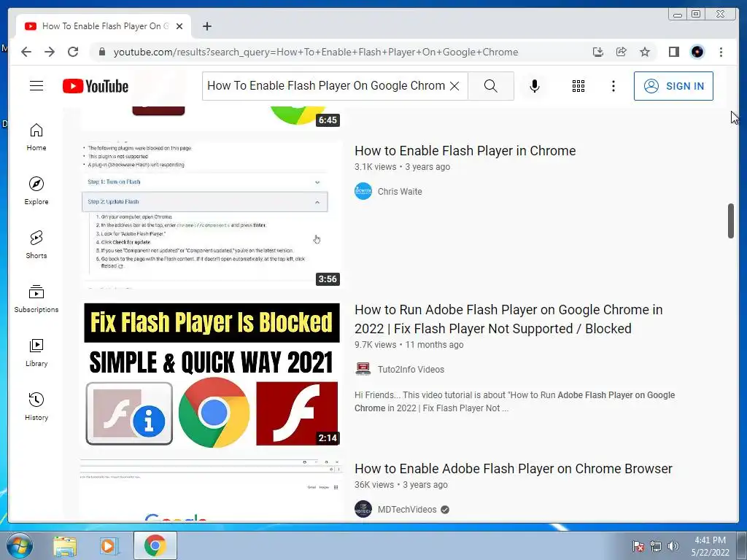Click description 'Hi Friends... This video tutorial'
The height and width of the screenshot is (560, 747).
point(514,402)
